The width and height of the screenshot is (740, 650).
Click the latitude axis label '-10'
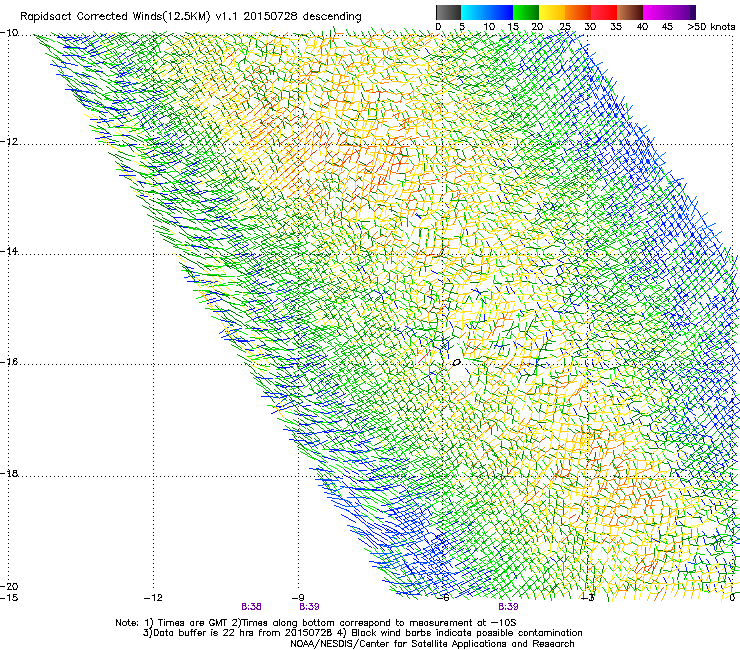coord(9,33)
